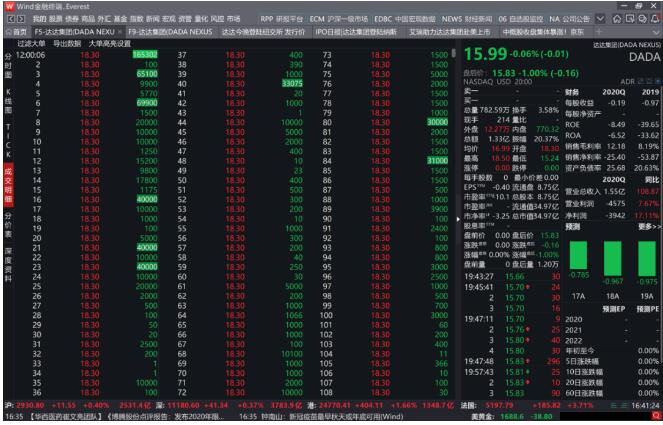Open the 宏观 menu
Screen dimensions: 663x425
pyautogui.click(x=169, y=19)
